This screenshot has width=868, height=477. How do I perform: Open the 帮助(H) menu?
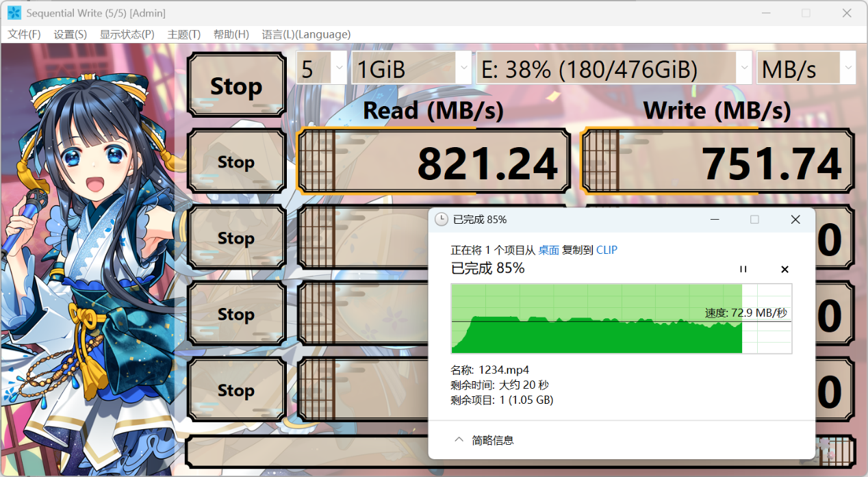pos(231,34)
